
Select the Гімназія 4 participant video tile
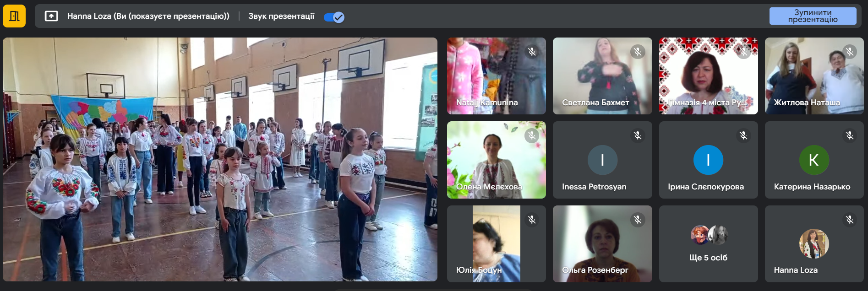(708, 76)
